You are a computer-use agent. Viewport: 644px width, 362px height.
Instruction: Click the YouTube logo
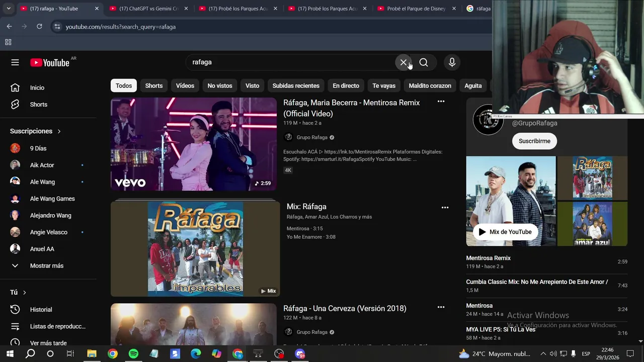point(49,62)
